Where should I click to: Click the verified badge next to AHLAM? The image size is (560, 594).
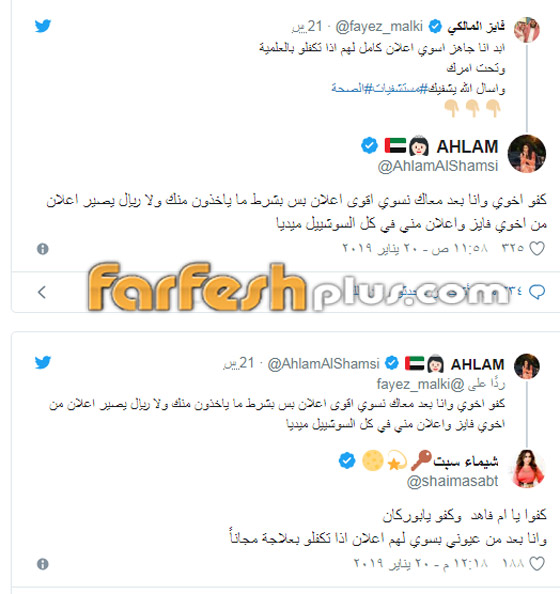tap(369, 146)
